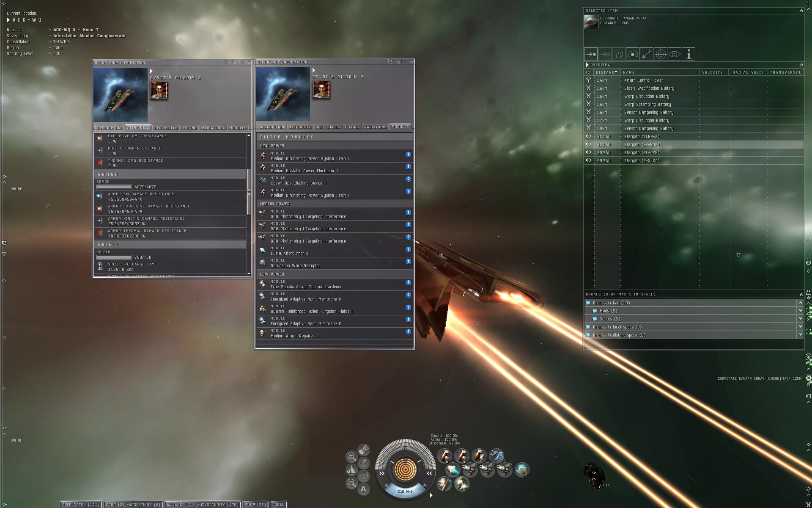Click the Keep at Range arrows icon
The image size is (812, 508).
[x=647, y=54]
